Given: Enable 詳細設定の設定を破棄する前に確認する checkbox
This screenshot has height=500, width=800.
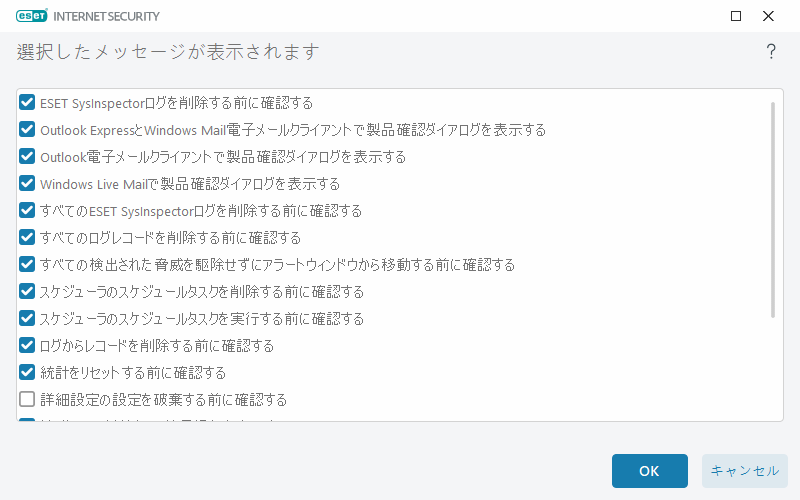Looking at the screenshot, I should pyautogui.click(x=27, y=399).
